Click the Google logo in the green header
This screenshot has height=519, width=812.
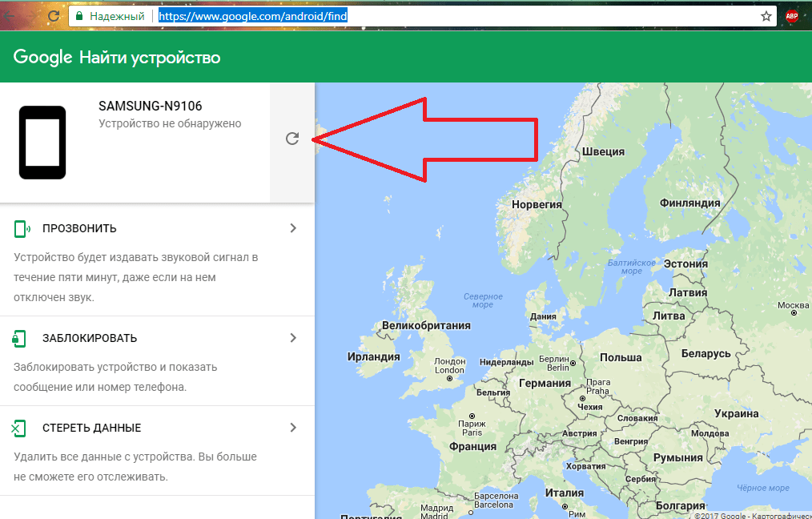42,58
